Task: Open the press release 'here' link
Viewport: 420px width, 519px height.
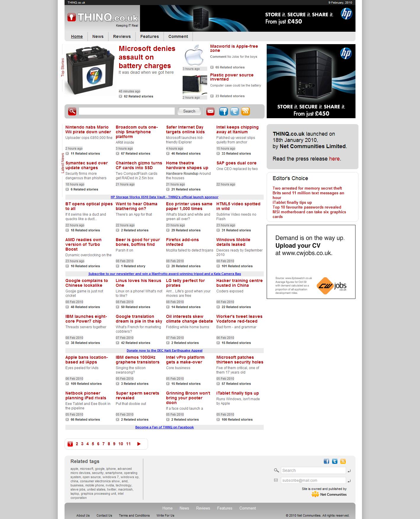Action: [x=334, y=159]
